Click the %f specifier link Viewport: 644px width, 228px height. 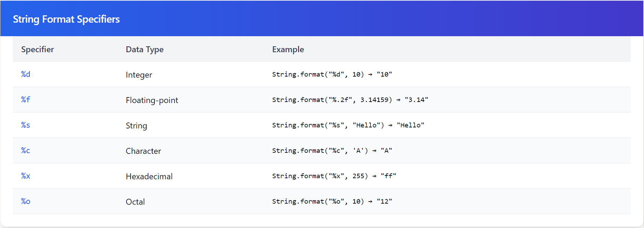[x=26, y=100]
